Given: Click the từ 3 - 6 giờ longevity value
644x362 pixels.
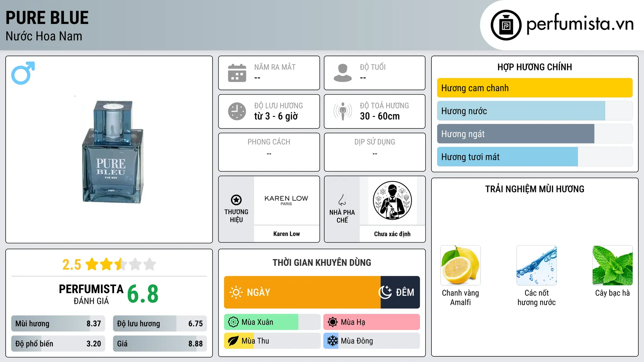Looking at the screenshot, I should coord(276,116).
